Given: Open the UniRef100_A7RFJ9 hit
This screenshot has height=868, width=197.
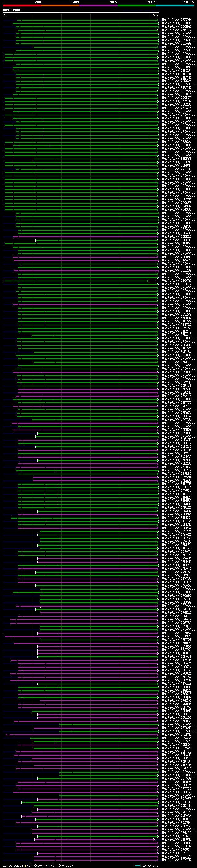Looking at the screenshot, I should click(x=176, y=362).
